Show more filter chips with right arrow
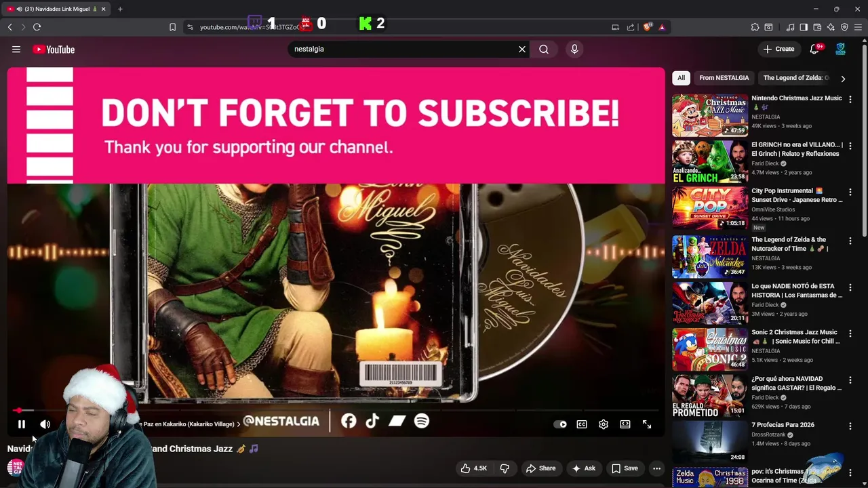This screenshot has width=868, height=488. tap(843, 79)
